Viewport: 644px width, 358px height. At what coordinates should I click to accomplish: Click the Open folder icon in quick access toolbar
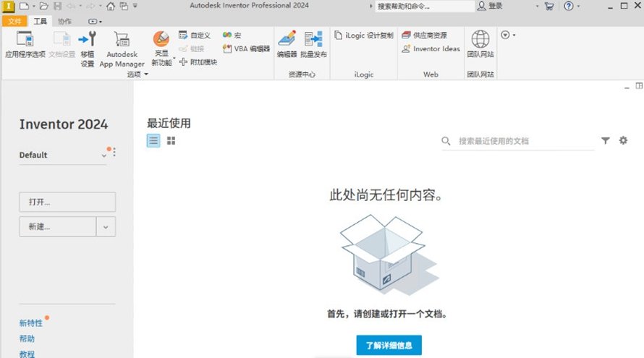44,7
